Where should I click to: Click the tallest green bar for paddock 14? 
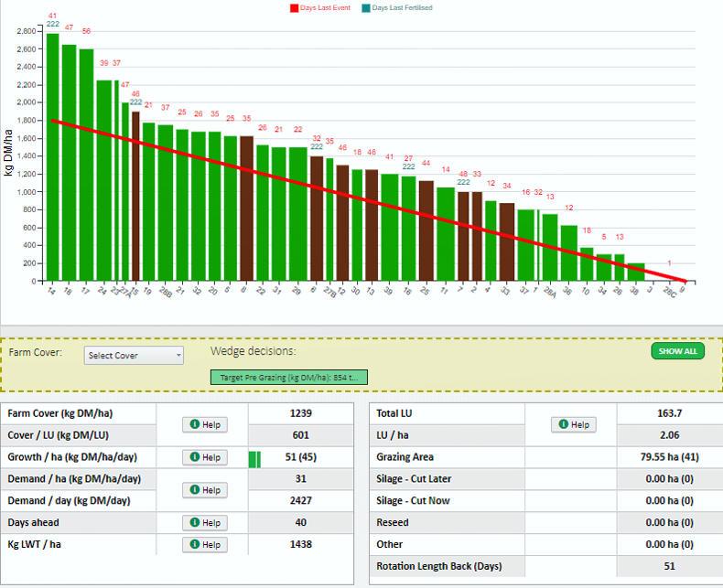(x=52, y=157)
